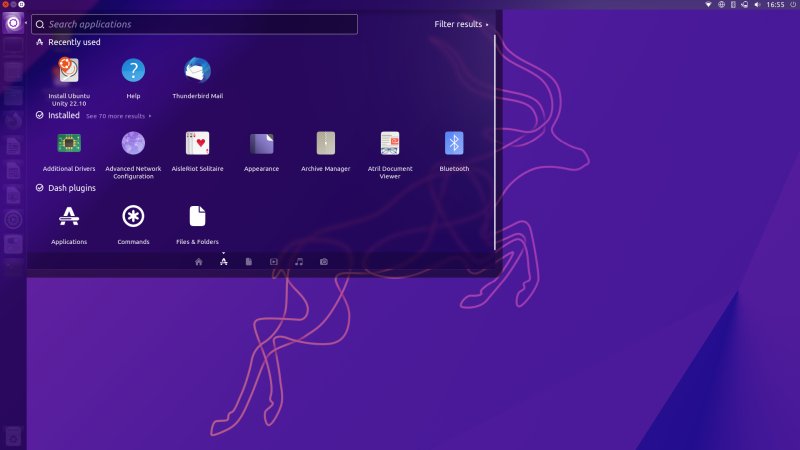Launch Archive Manager
800x450 pixels.
click(x=326, y=151)
